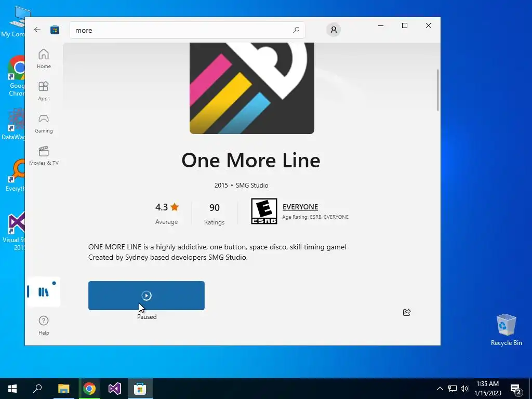Viewport: 532px width, 399px height.
Task: Open the Gaming section in sidebar
Action: coord(44,124)
